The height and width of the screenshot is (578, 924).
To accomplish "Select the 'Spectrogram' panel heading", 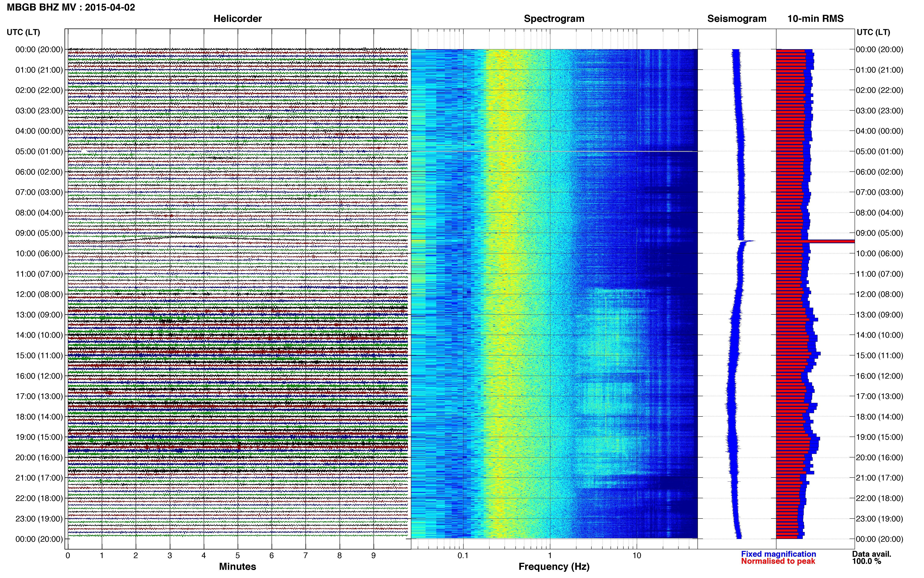I will point(554,19).
